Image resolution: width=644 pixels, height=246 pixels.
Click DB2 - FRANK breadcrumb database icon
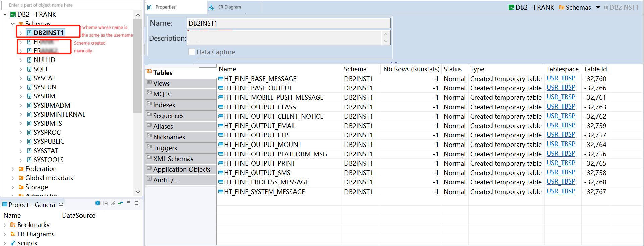tap(512, 7)
